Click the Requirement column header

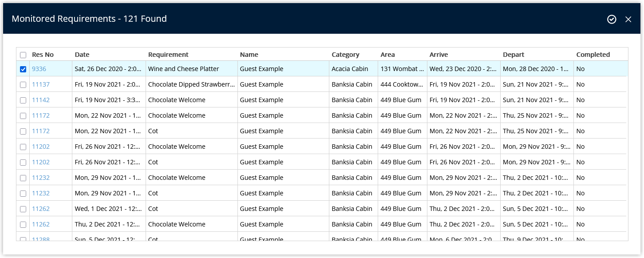pyautogui.click(x=168, y=55)
